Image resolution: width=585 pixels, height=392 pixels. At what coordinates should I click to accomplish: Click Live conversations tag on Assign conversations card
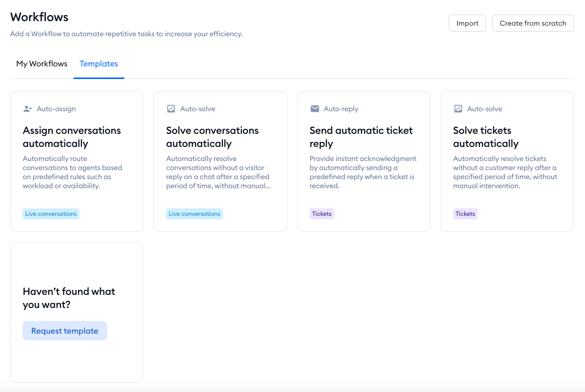(x=51, y=214)
